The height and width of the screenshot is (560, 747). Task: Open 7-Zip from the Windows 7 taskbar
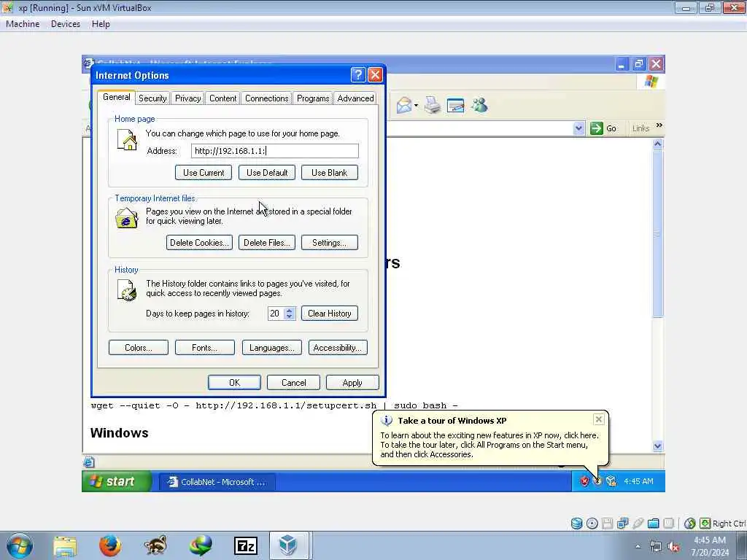click(246, 546)
